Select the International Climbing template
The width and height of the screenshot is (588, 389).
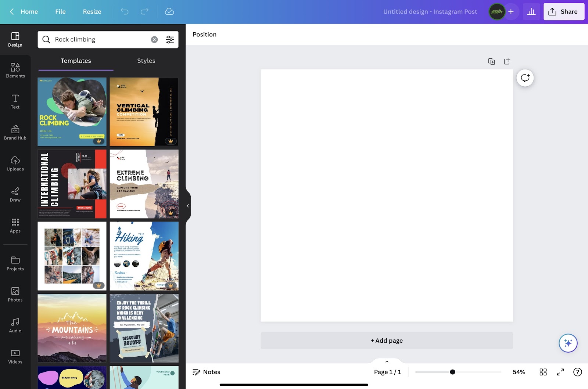point(72,184)
